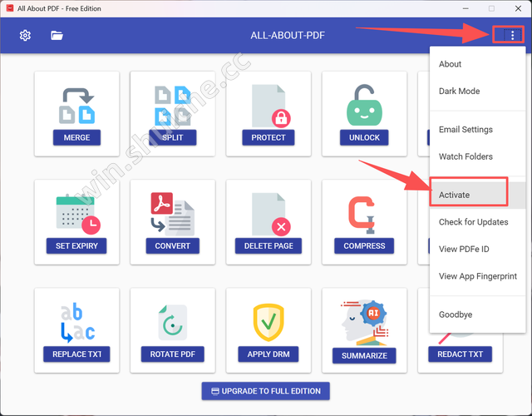Open Email Settings from the menu
This screenshot has width=532, height=416.
pos(465,130)
